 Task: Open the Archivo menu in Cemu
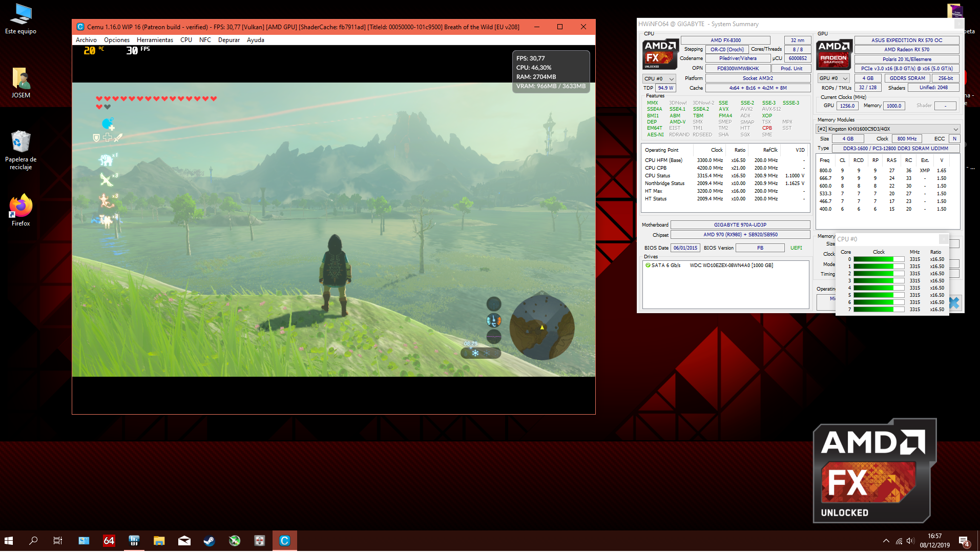(x=86, y=40)
